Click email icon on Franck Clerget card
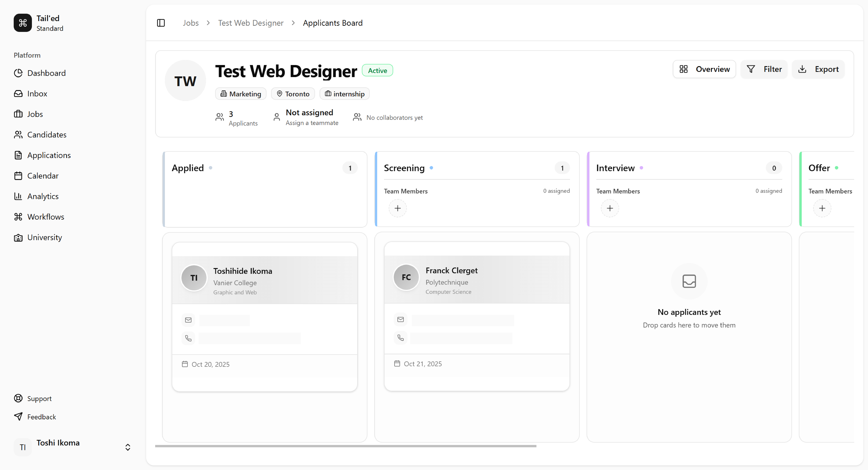Viewport: 868px width, 470px height. (400, 319)
